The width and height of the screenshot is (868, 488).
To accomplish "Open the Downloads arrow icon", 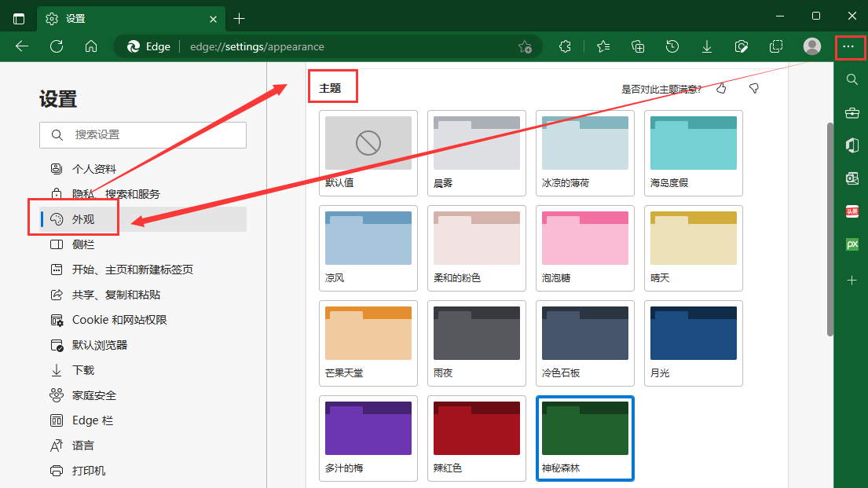I will 707,46.
